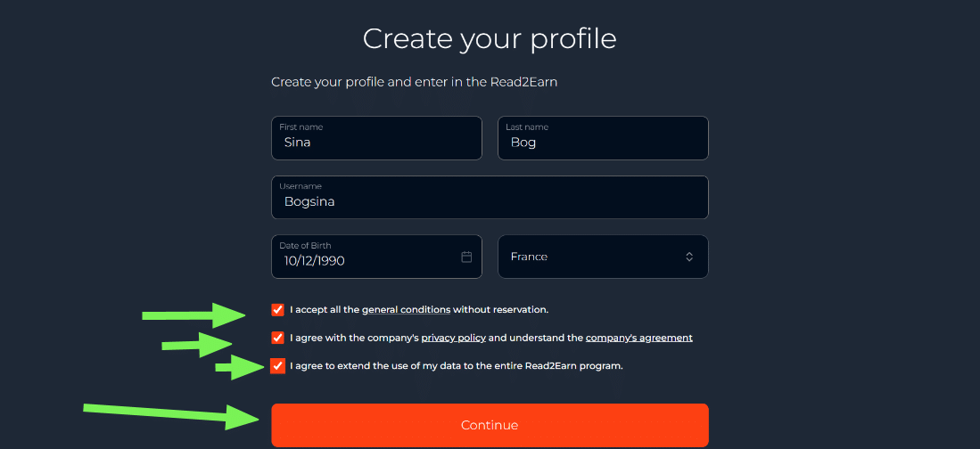980x449 pixels.
Task: Click the small Date of Birth label
Action: coord(305,245)
